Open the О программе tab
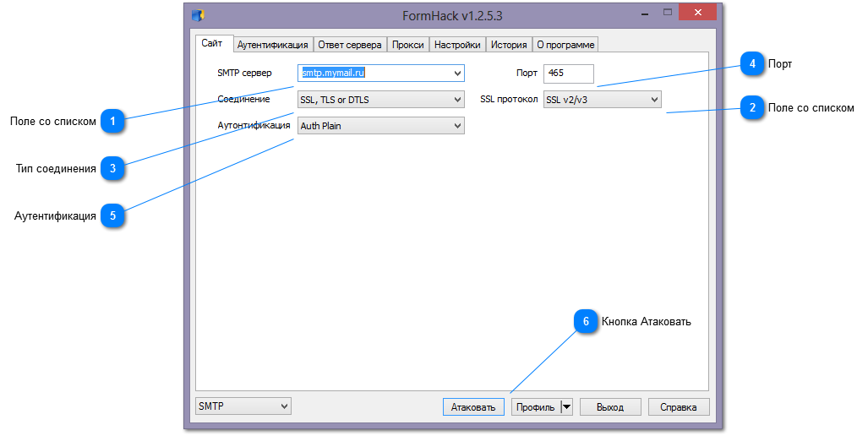This screenshot has width=868, height=436. coord(565,45)
